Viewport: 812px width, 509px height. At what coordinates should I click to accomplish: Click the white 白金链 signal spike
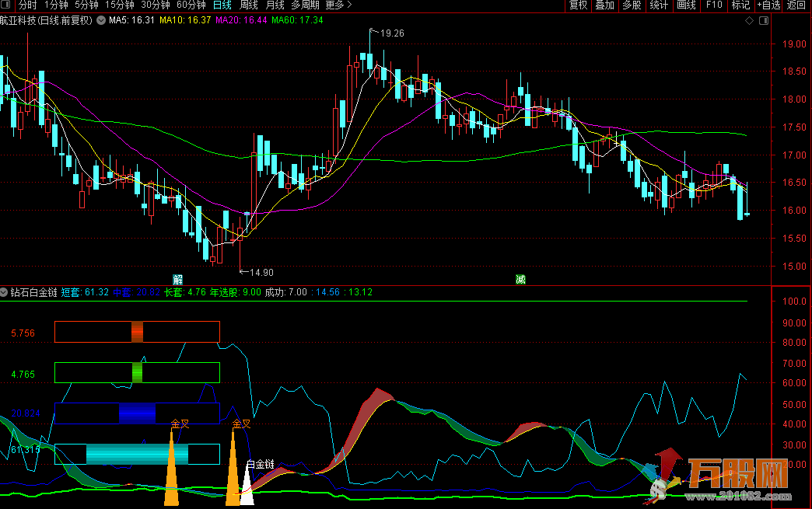point(247,489)
